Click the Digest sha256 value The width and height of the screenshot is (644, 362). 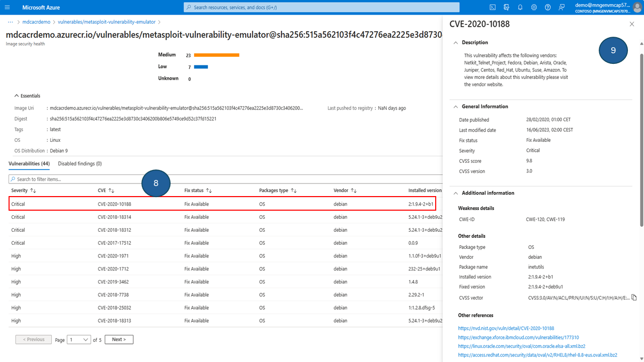pyautogui.click(x=133, y=119)
